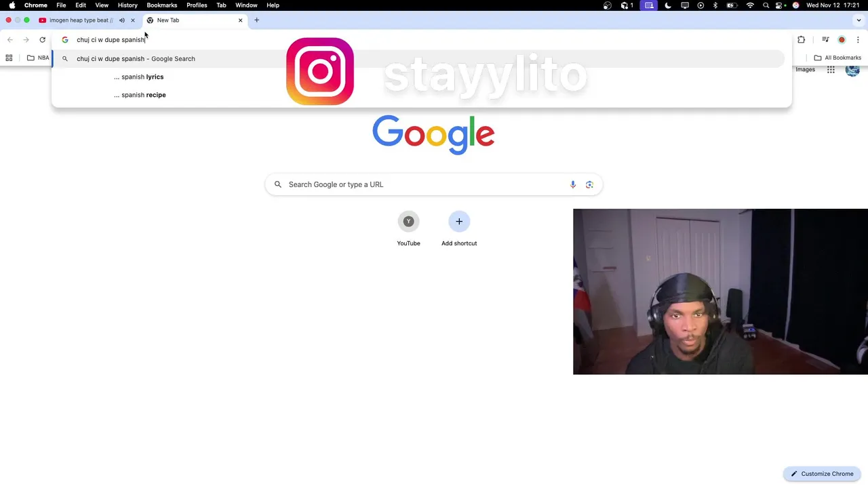868x488 pixels.
Task: Open the Bookmarks menu
Action: [x=162, y=5]
